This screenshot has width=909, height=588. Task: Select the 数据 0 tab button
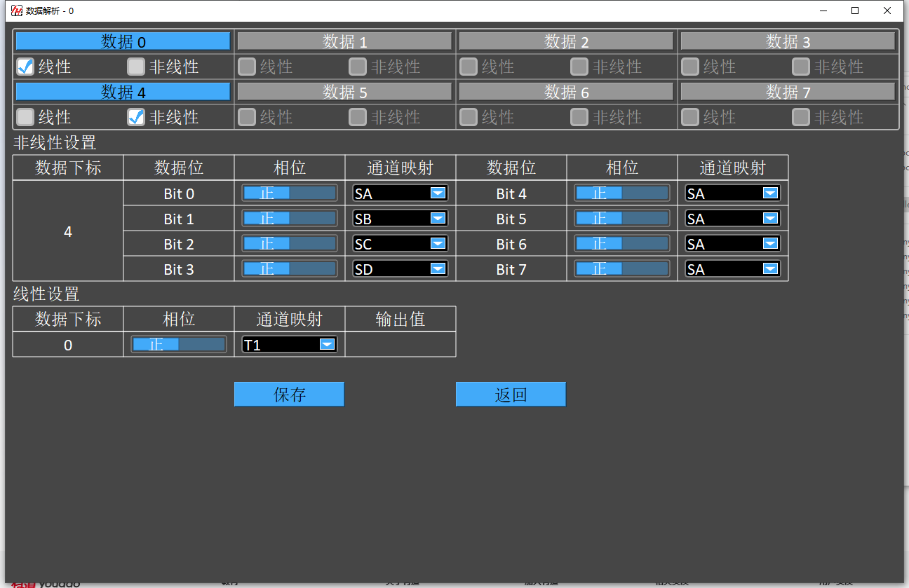123,41
